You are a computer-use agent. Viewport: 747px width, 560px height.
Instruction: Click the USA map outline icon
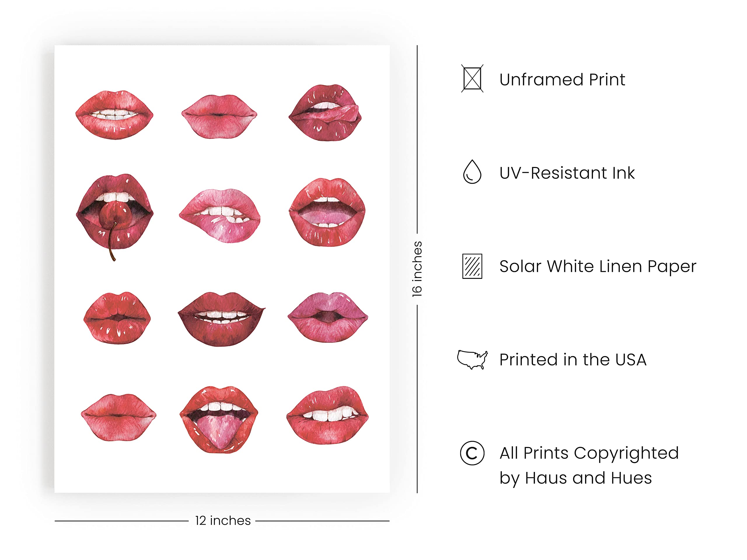click(x=472, y=360)
